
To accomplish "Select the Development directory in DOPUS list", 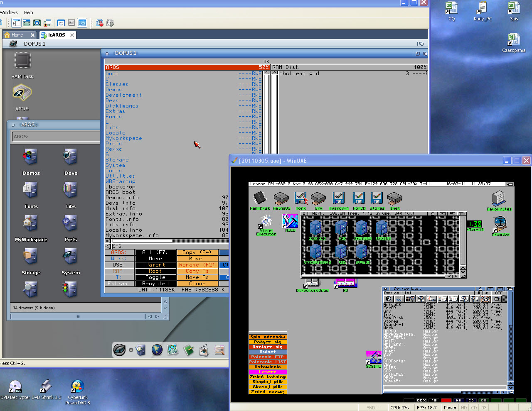I will tap(123, 95).
